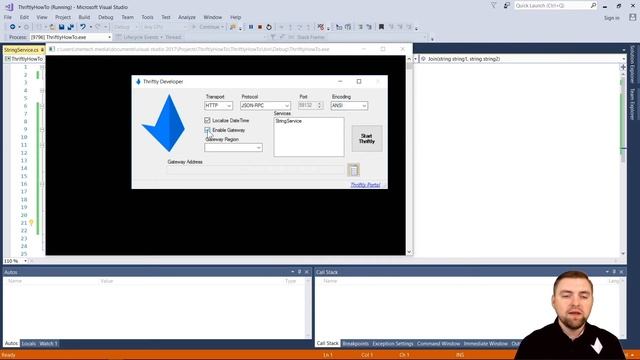Click the Value column header in Autos

point(107,281)
